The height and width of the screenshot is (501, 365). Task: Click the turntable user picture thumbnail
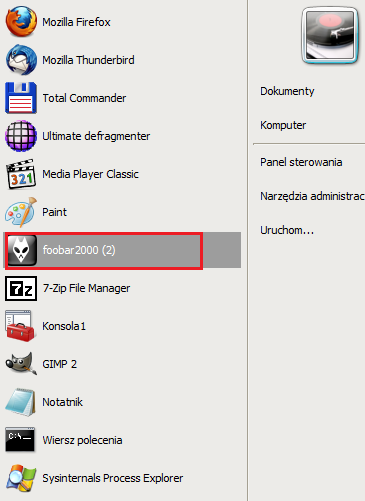point(330,35)
